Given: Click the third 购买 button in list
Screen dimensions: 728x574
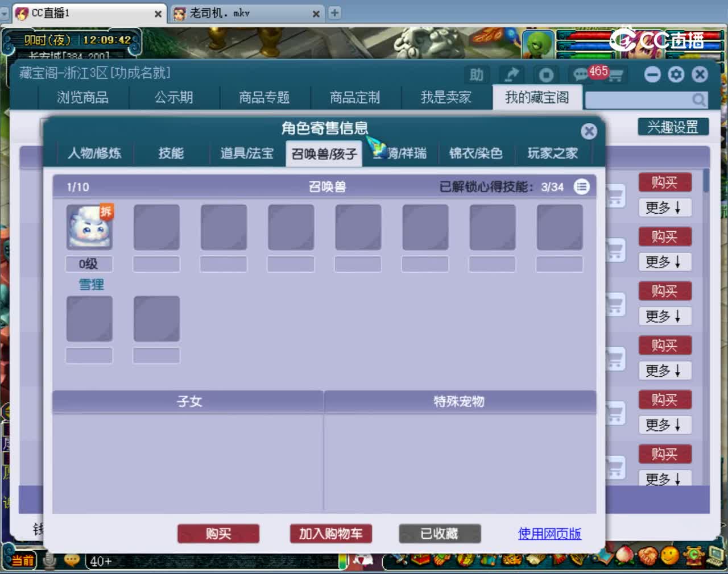Looking at the screenshot, I should point(665,291).
